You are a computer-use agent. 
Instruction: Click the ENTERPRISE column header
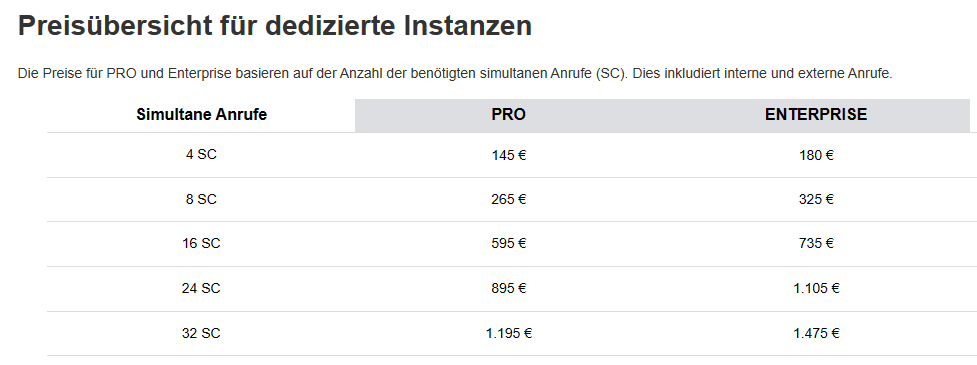816,115
